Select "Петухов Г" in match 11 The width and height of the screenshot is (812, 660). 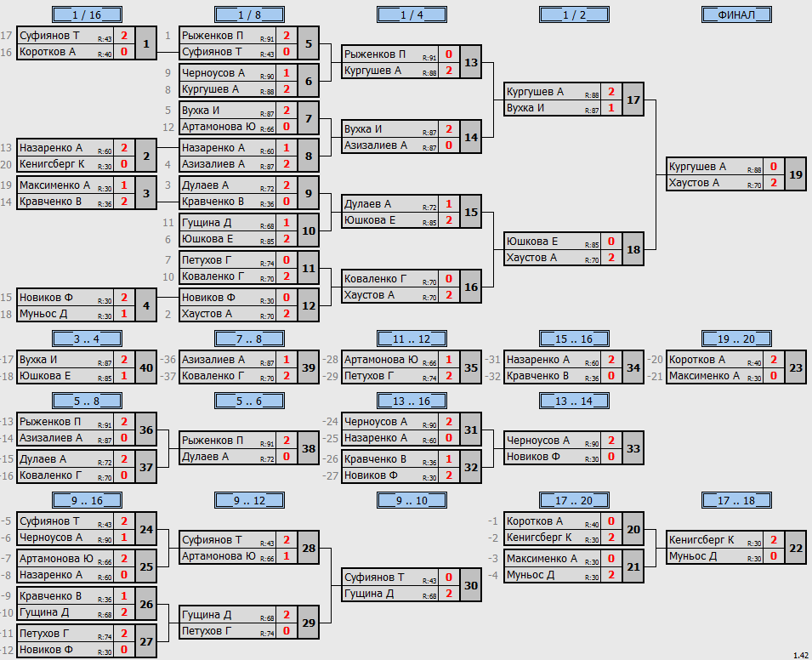[207, 260]
